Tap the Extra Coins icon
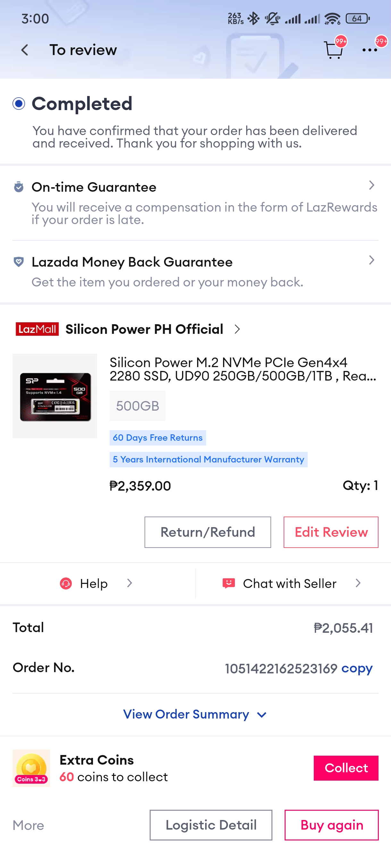Screen dimensions: 391x868 pos(31,768)
